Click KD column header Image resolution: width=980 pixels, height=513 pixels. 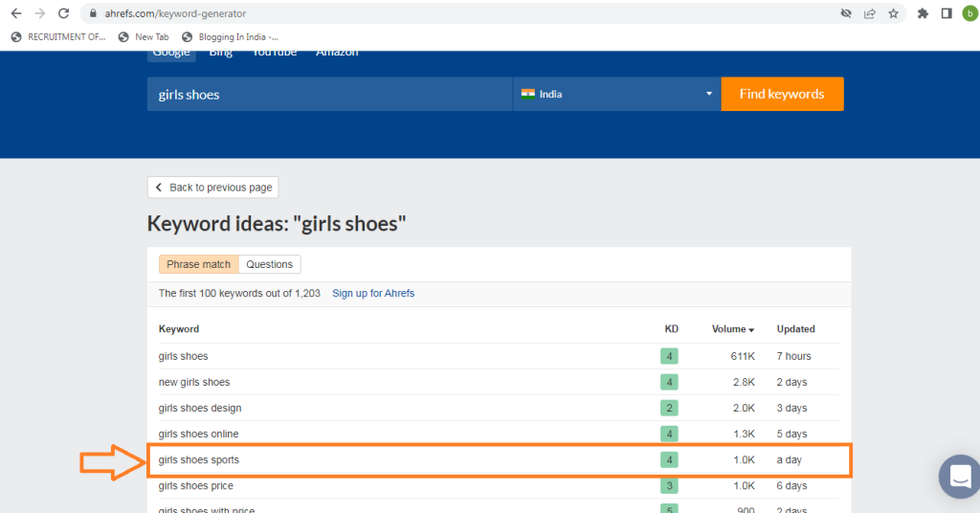pyautogui.click(x=671, y=329)
